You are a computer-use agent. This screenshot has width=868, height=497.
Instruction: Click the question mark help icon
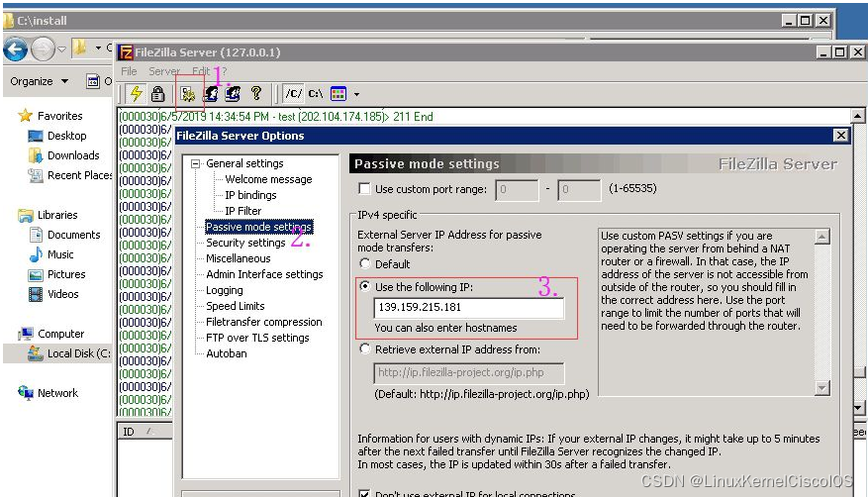[x=255, y=93]
